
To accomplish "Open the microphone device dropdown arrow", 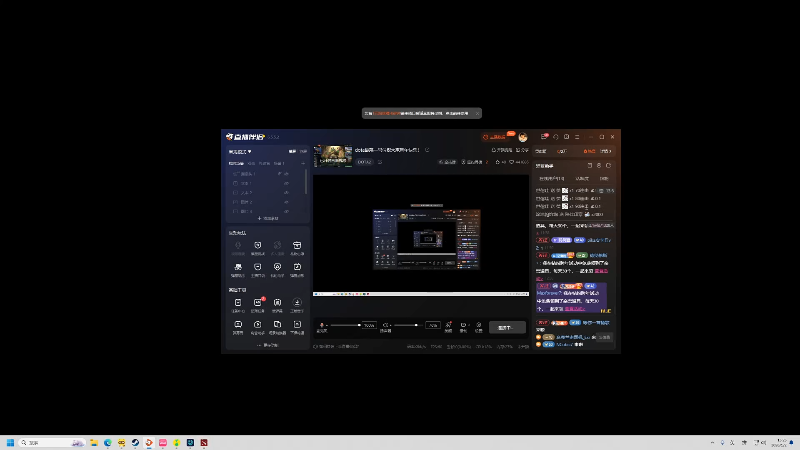I will tap(327, 325).
